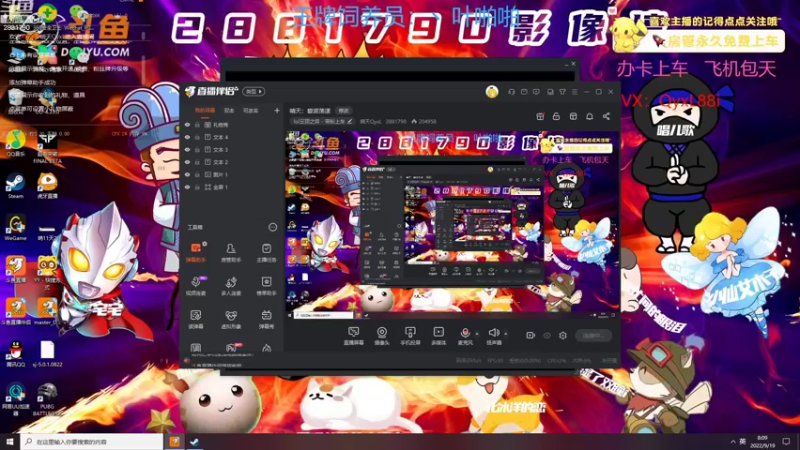Open the 弹幕助手 tool
This screenshot has height=450, width=800.
[x=195, y=252]
